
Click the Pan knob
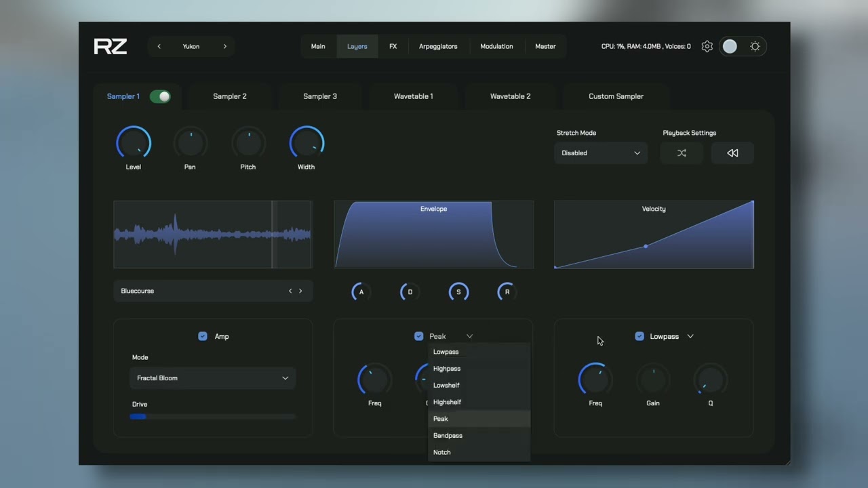191,143
